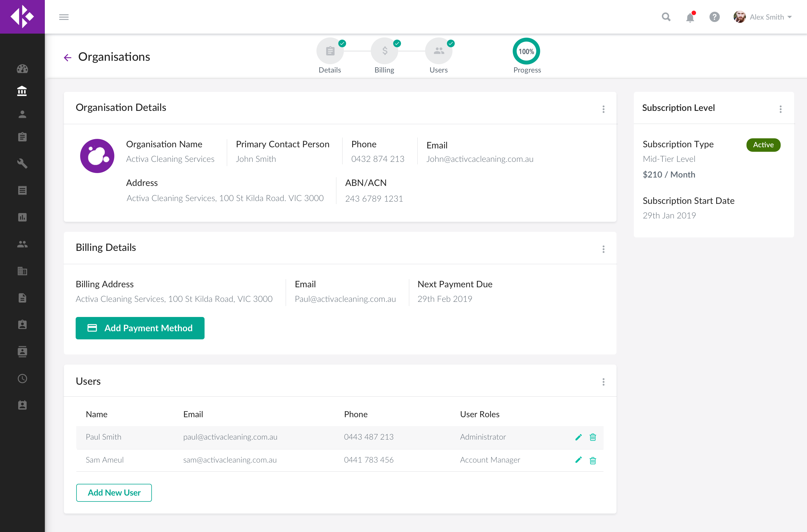
Task: Go to the Users step
Action: click(439, 51)
